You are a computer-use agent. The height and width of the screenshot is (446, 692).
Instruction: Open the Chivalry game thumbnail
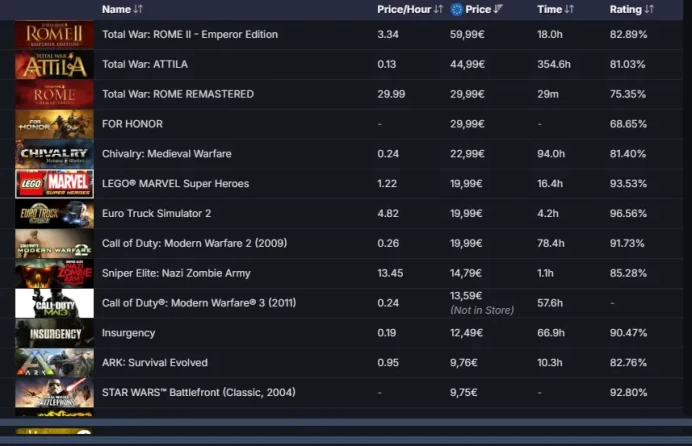(x=54, y=154)
